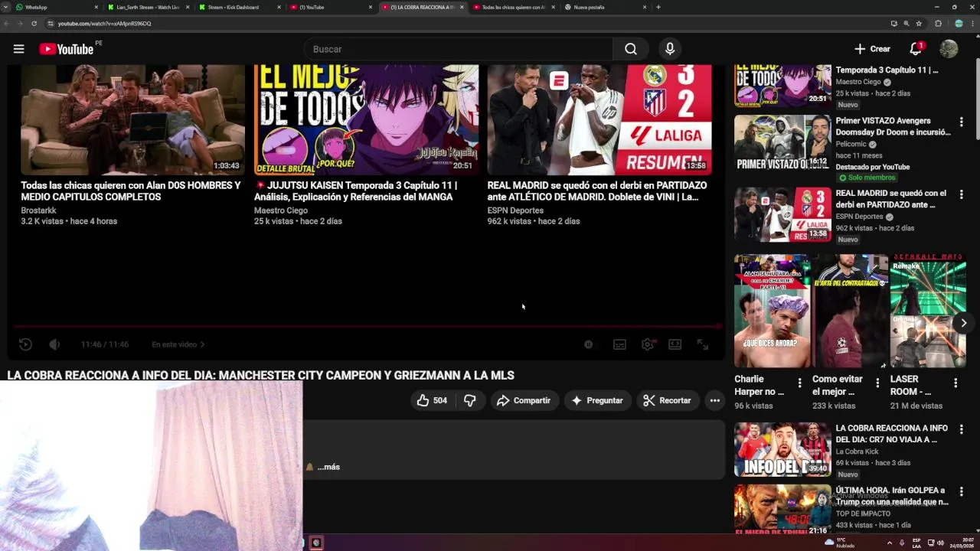This screenshot has height=551, width=980.
Task: Reload the page
Action: tap(34, 24)
